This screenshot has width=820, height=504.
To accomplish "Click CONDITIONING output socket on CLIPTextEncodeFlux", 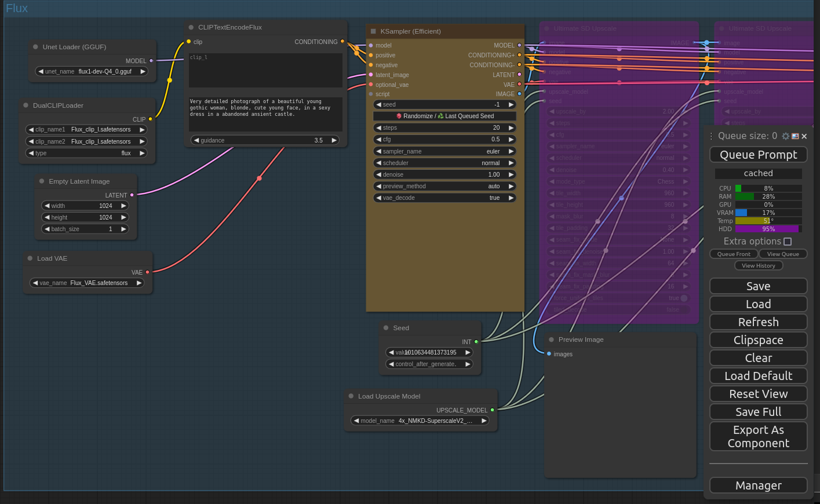I will tap(342, 42).
